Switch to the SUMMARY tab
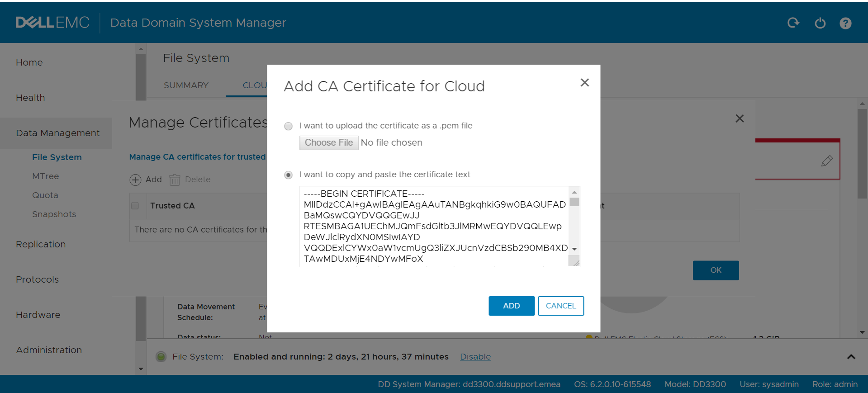868x393 pixels. [186, 85]
